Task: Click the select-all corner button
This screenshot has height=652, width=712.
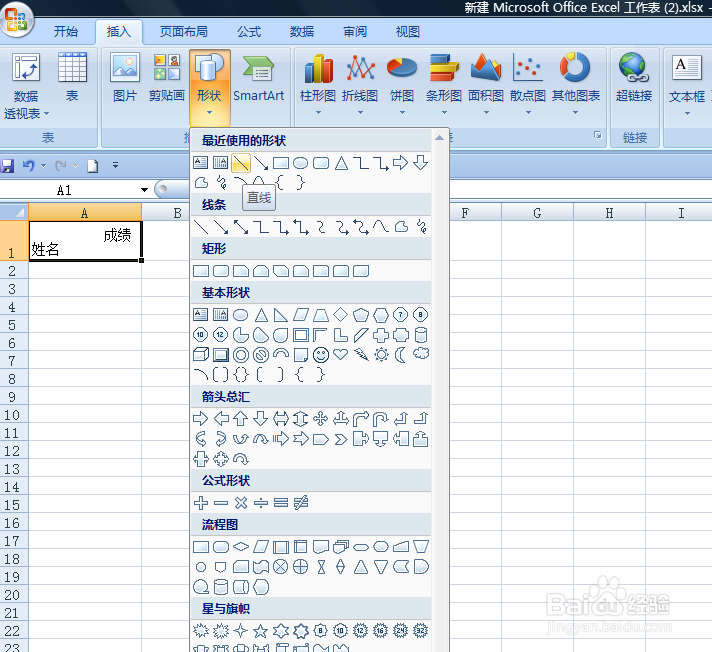Action: click(x=14, y=212)
